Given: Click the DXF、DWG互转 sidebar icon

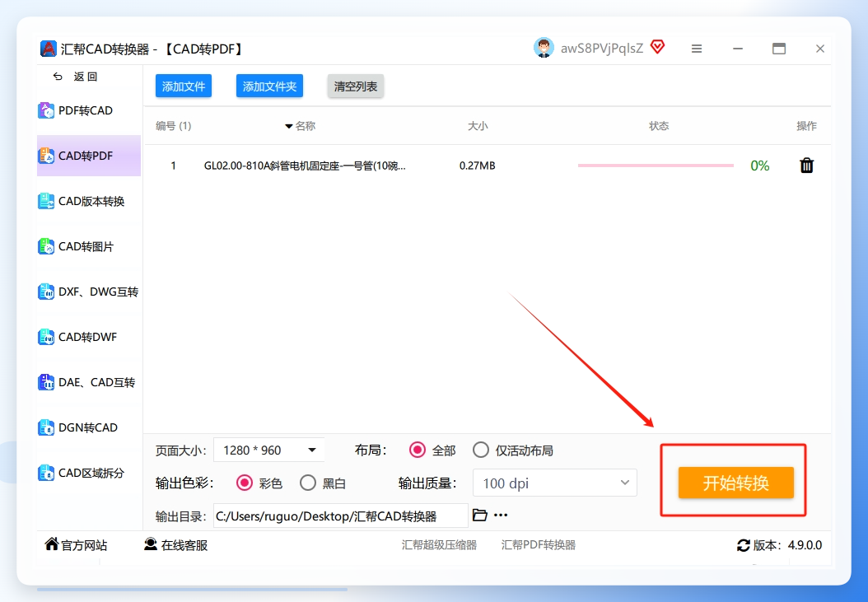Looking at the screenshot, I should click(x=46, y=292).
